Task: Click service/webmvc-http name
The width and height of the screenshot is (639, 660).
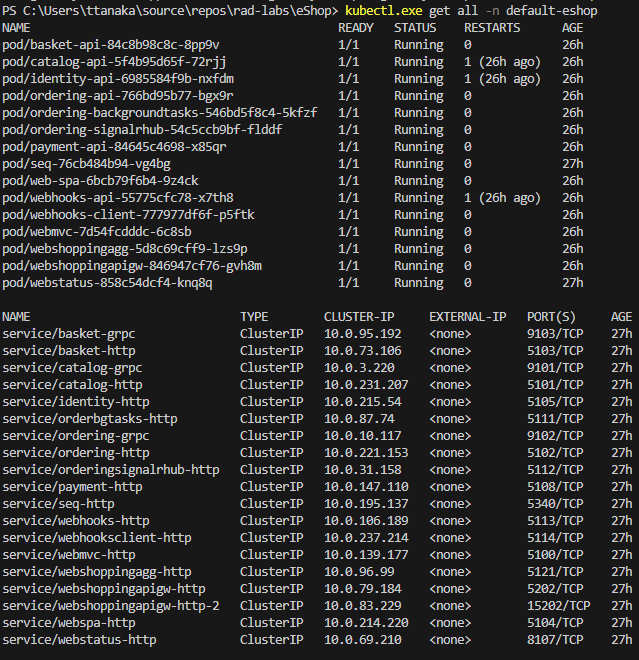Action: click(x=69, y=555)
